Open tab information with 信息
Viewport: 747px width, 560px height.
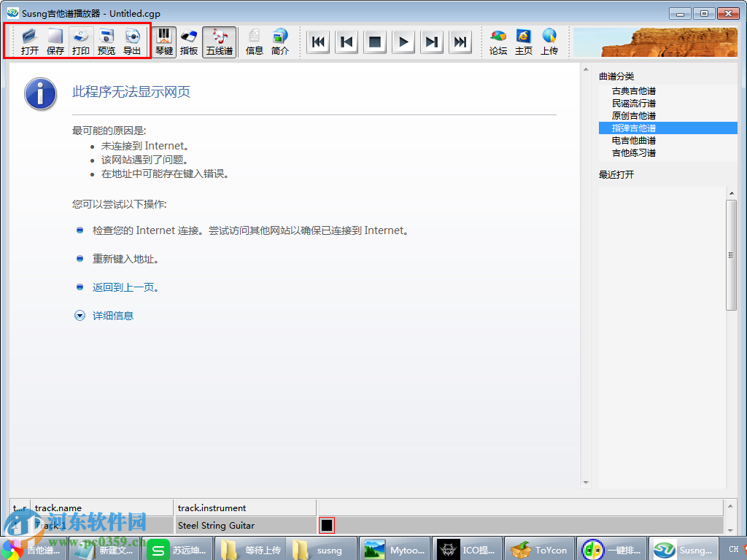[x=254, y=42]
